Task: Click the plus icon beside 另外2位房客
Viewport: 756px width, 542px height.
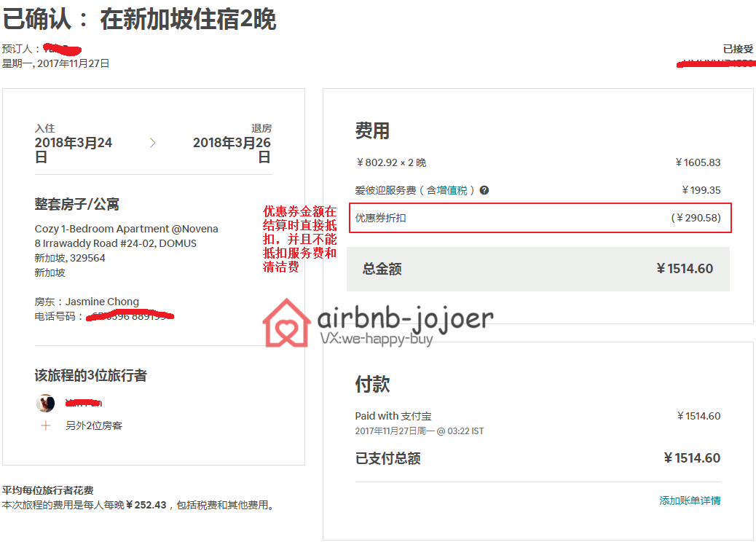Action: point(46,425)
